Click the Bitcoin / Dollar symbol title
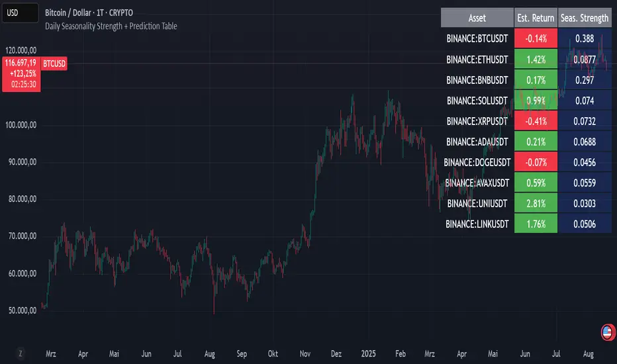 click(x=89, y=13)
